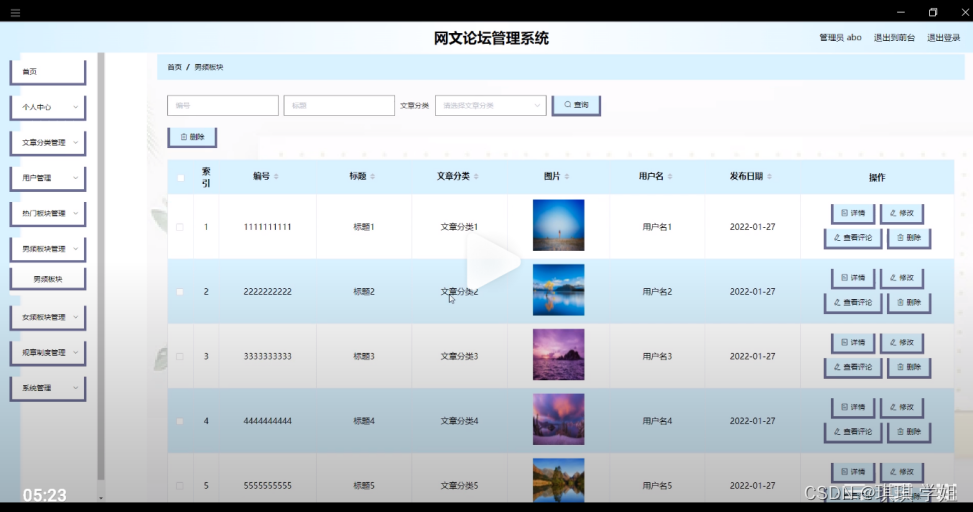Sort by 标题 using its sort icon
Screen dimensions: 973x512
373,177
